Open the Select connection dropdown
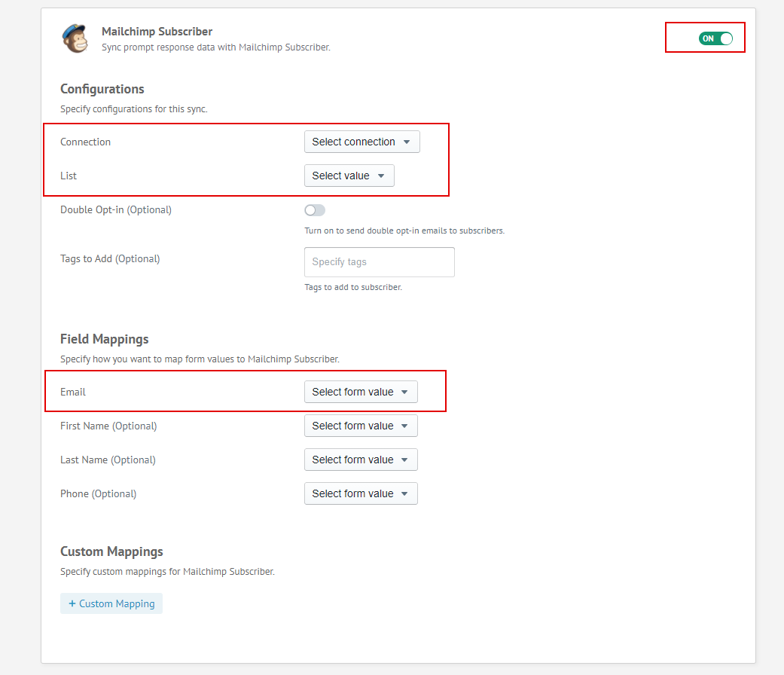Image resolution: width=784 pixels, height=675 pixels. coord(362,142)
